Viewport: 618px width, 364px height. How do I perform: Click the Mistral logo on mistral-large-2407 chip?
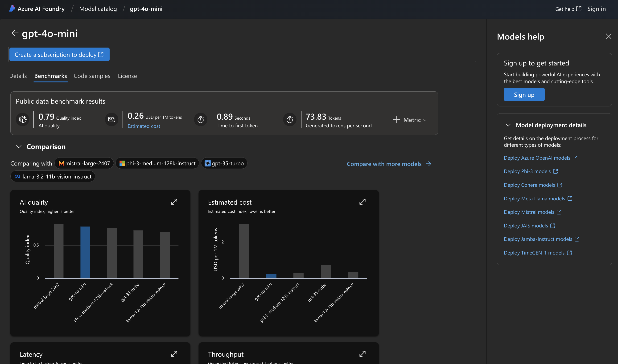tap(61, 163)
